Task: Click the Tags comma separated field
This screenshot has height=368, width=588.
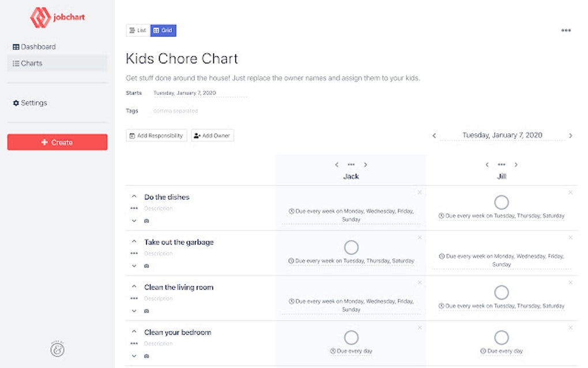Action: (x=175, y=111)
